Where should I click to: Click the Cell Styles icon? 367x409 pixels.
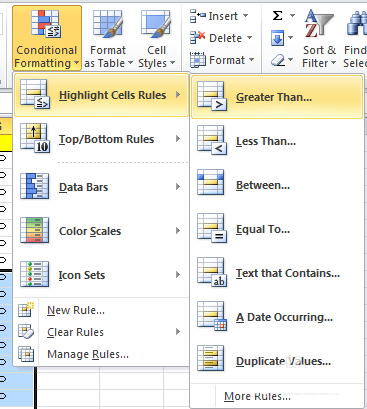tap(156, 24)
